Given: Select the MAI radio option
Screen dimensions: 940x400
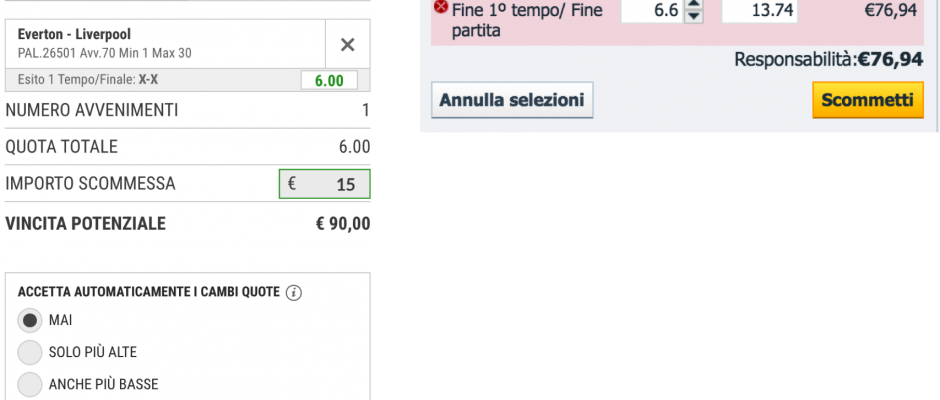Looking at the screenshot, I should click(x=29, y=320).
